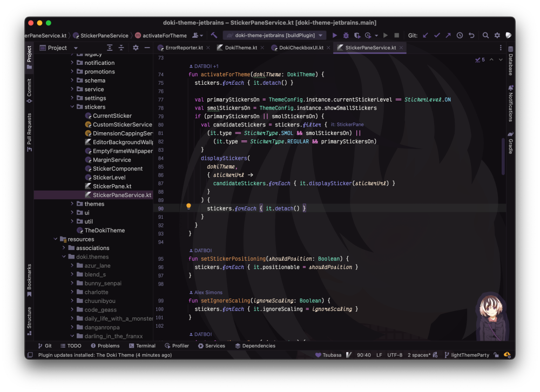The height and width of the screenshot is (392, 540).
Task: Select CustomStickerService in the tree
Action: click(x=118, y=124)
